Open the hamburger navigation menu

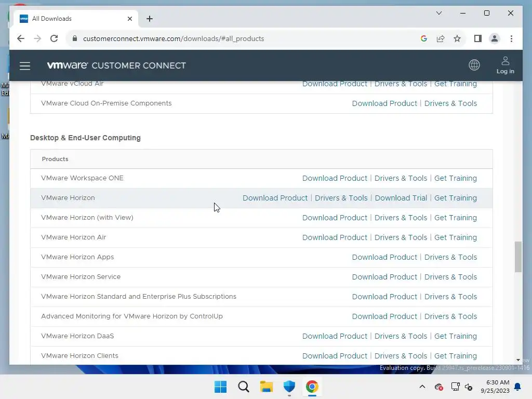coord(25,66)
